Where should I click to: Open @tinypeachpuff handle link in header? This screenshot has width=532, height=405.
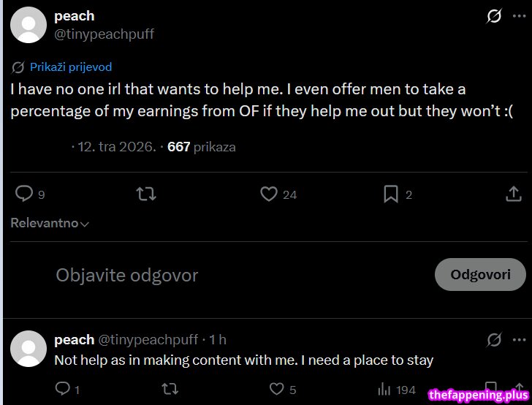[104, 34]
